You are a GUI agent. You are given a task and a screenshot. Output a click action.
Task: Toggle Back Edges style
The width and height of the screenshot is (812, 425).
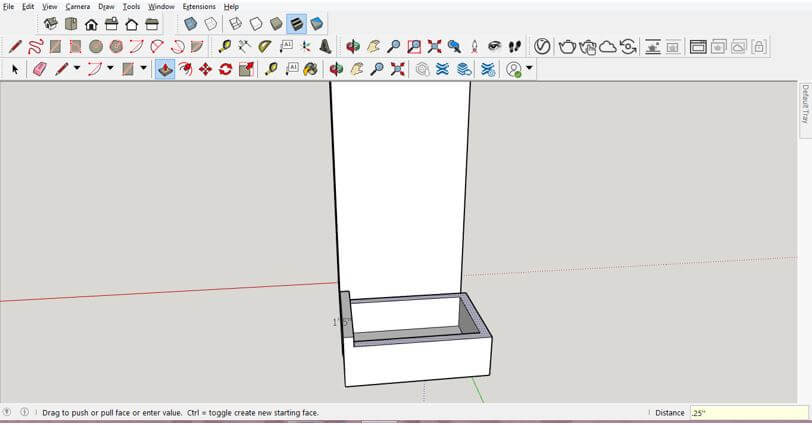pos(211,24)
